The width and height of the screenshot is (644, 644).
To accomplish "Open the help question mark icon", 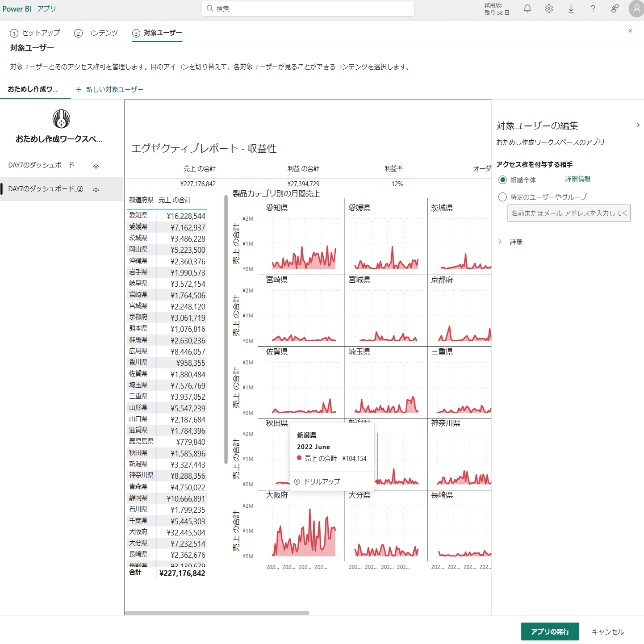I will (x=593, y=8).
